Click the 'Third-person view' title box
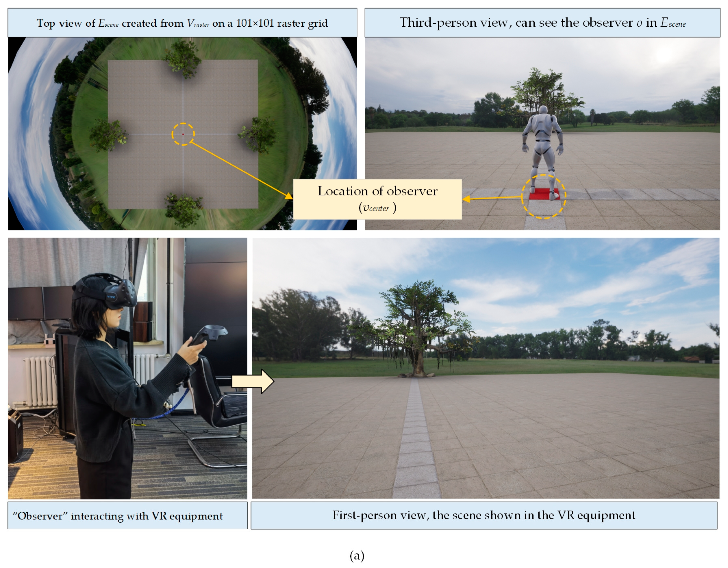The height and width of the screenshot is (568, 728). pyautogui.click(x=542, y=23)
